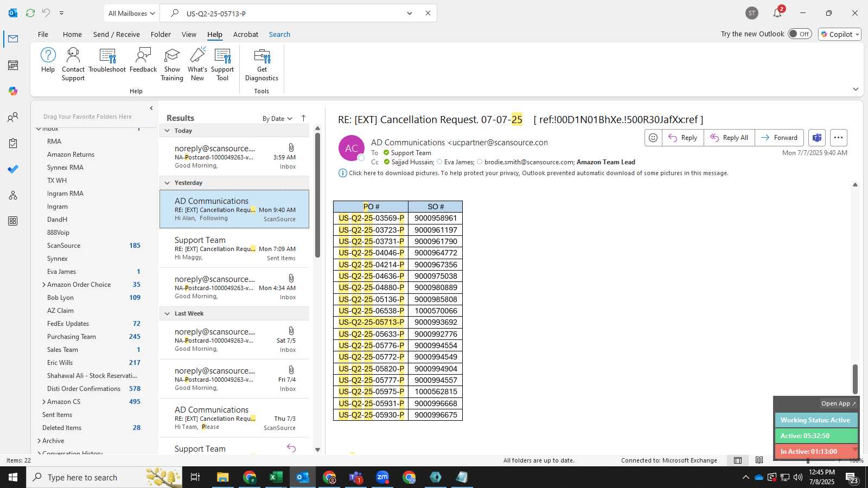Clear the search box
Screen dimensions: 868x488
pyautogui.click(x=428, y=13)
